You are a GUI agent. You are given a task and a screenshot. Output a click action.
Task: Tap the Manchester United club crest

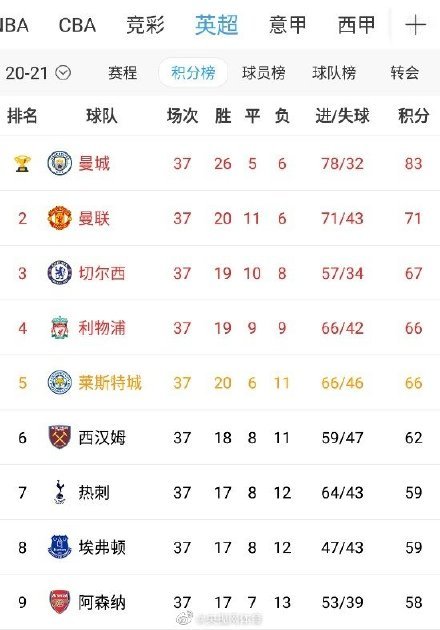pos(59,218)
